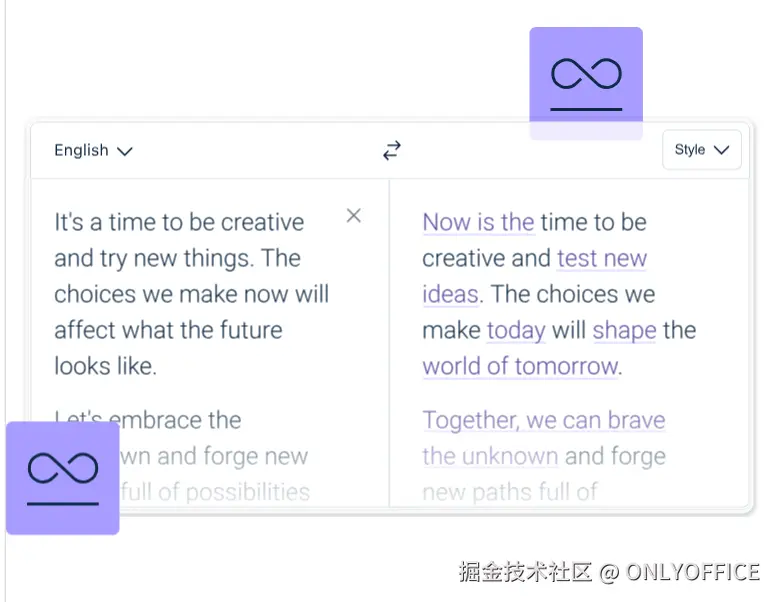Select the suggested word "today"
Viewport: 778px width, 602px height.
pyautogui.click(x=516, y=331)
